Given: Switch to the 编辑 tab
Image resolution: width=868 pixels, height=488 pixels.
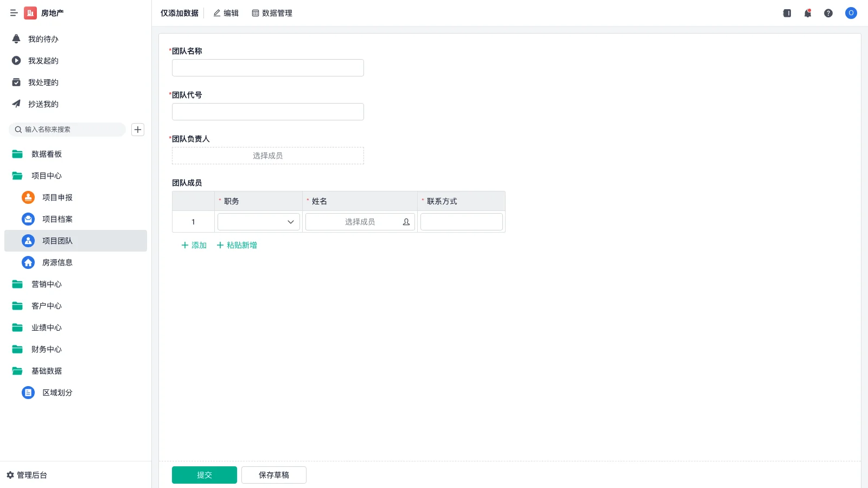Looking at the screenshot, I should pyautogui.click(x=226, y=13).
